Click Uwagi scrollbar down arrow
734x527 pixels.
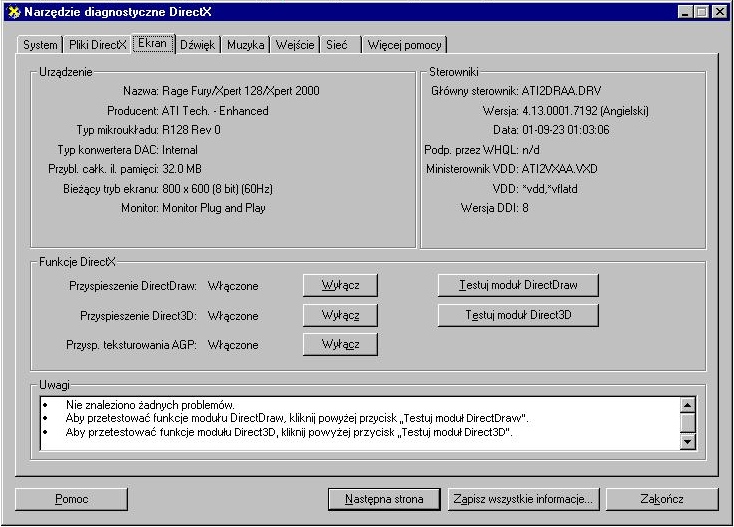687,441
